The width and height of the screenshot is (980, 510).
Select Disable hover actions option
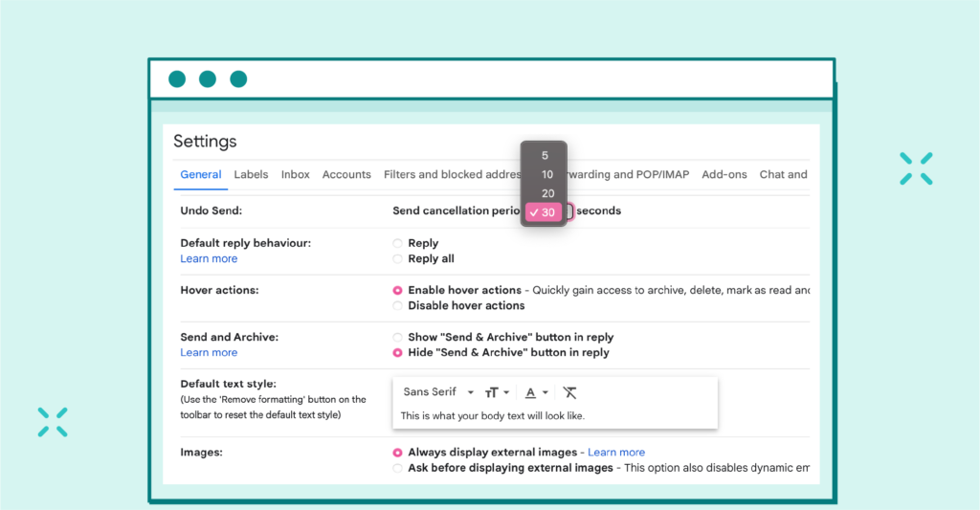(398, 306)
